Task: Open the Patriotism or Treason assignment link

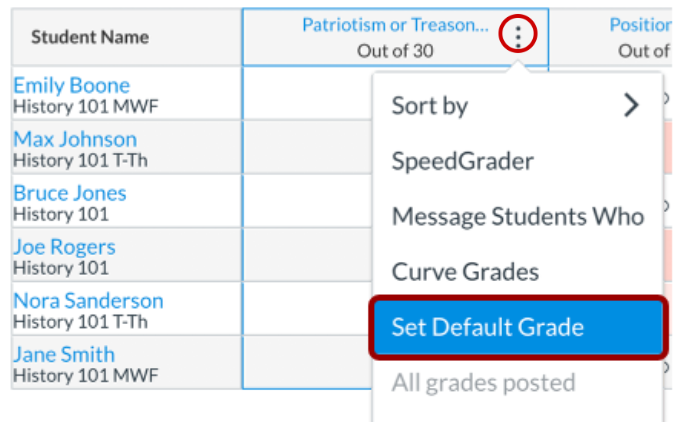Action: point(395,25)
